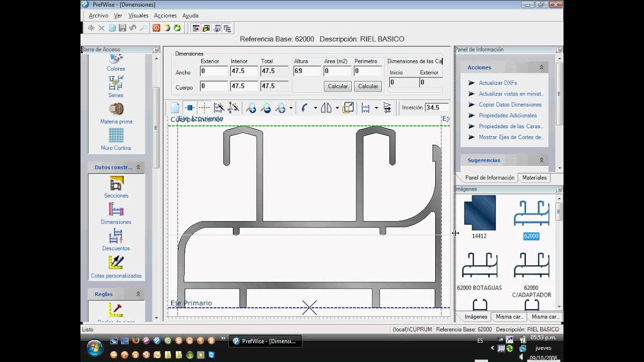Select the Materia prima icon
The height and width of the screenshot is (362, 644).
point(116,113)
